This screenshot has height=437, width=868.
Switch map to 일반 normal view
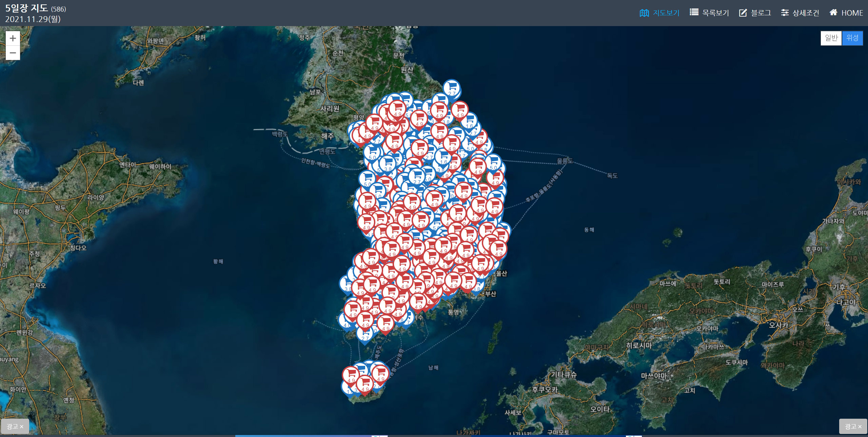click(x=831, y=38)
